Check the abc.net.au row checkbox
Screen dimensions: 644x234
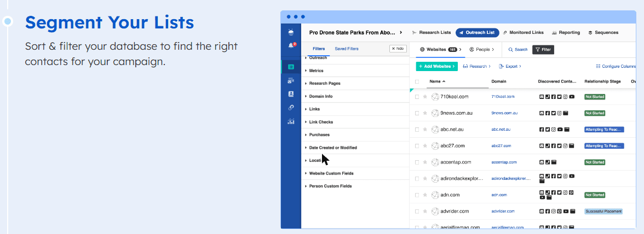pos(417,130)
